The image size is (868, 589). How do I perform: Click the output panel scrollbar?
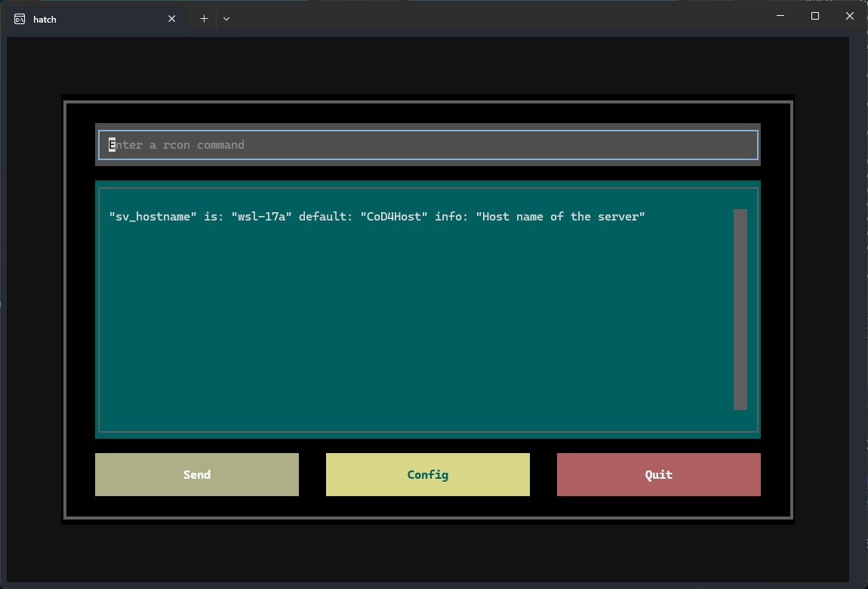[740, 310]
